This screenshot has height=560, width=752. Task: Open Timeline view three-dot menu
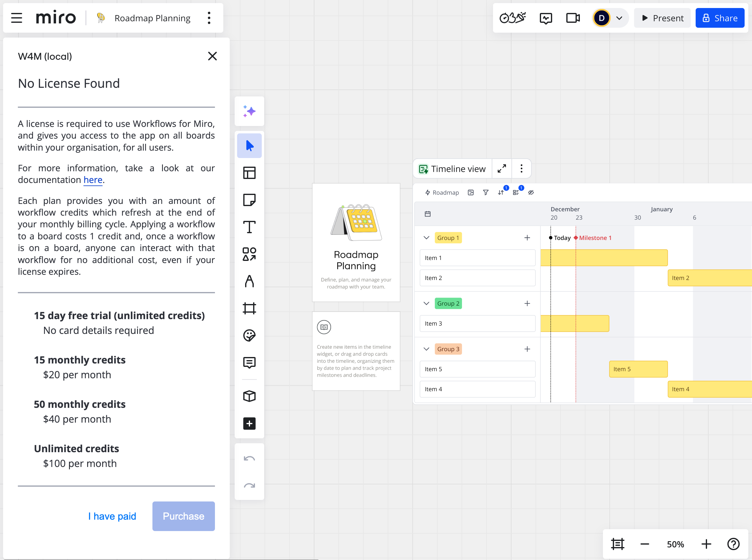[x=521, y=168]
